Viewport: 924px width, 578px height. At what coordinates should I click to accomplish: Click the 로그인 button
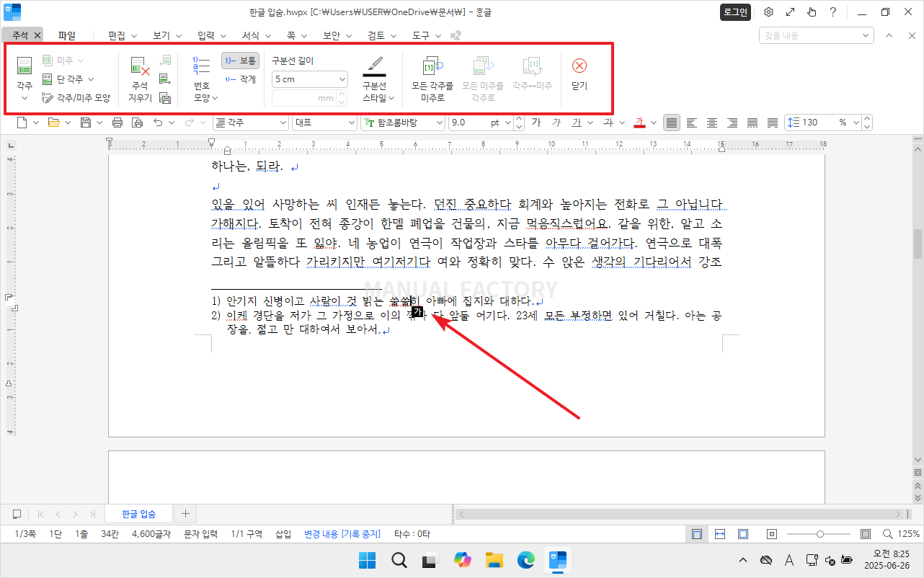(735, 12)
